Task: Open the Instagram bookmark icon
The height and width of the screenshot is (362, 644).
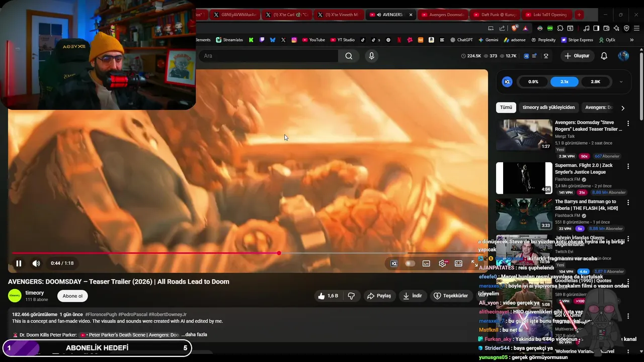Action: point(294,40)
